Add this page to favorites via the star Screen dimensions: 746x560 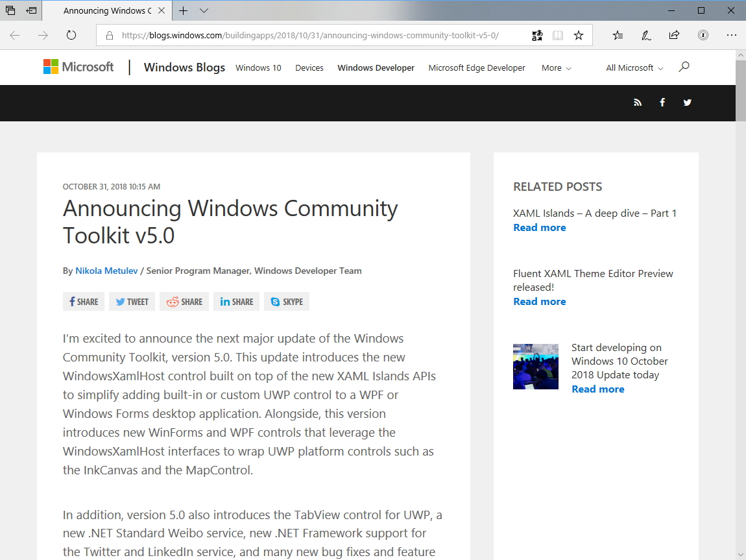(578, 35)
